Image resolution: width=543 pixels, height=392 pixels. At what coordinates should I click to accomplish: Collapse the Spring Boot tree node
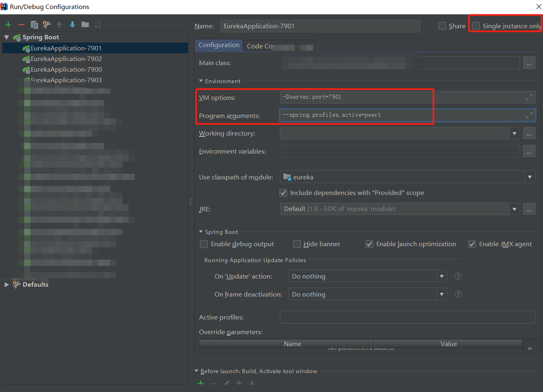(x=7, y=37)
